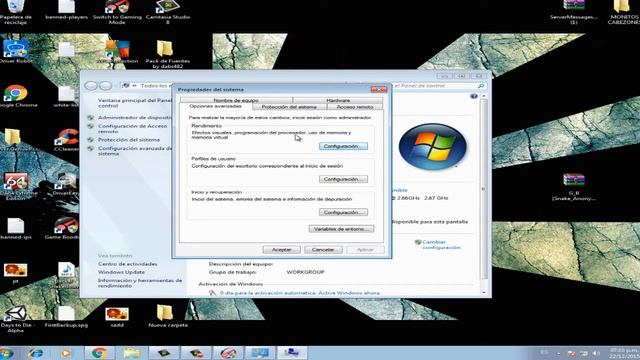
Task: Select the ServerMessages archive on desktop
Action: pos(573,12)
